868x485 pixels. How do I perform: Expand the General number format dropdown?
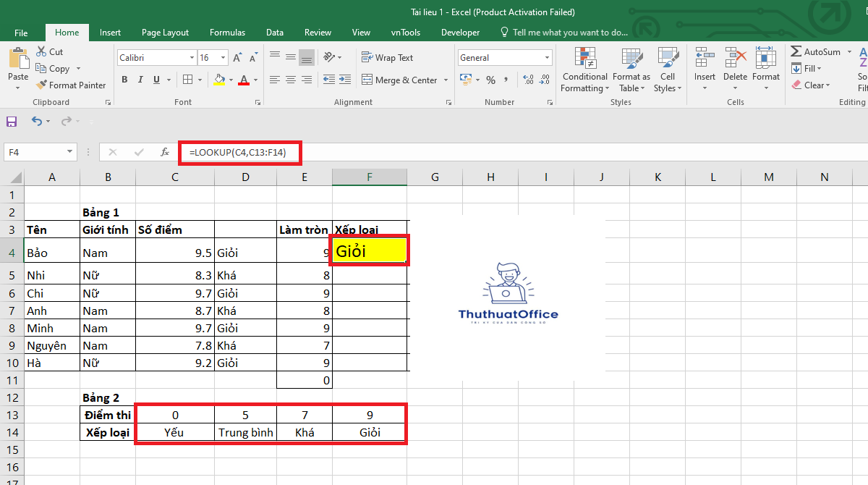click(547, 58)
